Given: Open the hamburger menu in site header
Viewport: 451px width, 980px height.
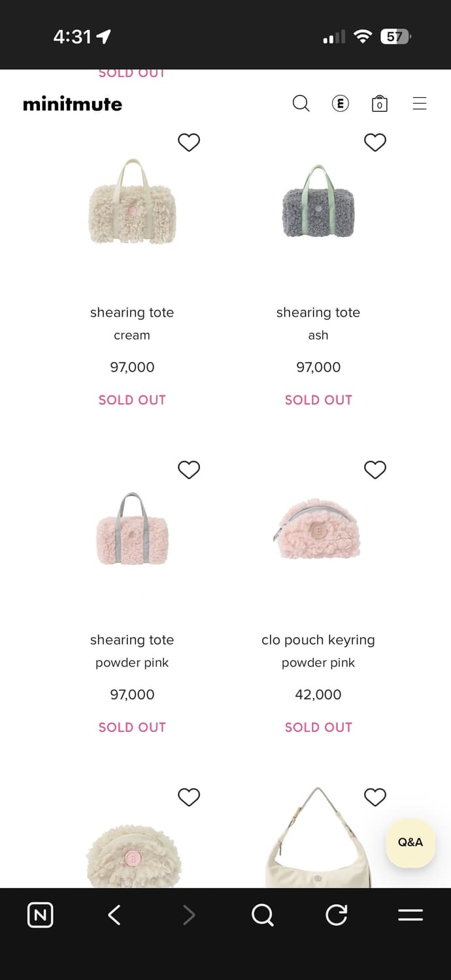Looking at the screenshot, I should (420, 103).
